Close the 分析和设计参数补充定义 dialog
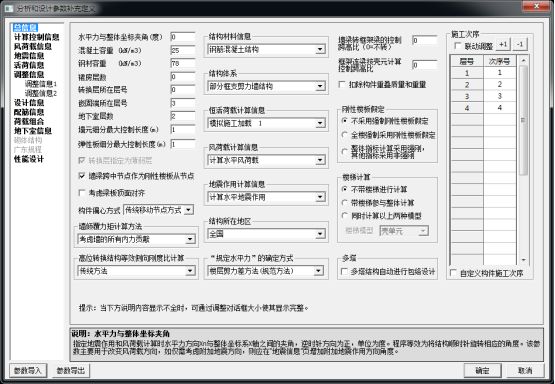This screenshot has height=384, width=555. tap(536, 6)
